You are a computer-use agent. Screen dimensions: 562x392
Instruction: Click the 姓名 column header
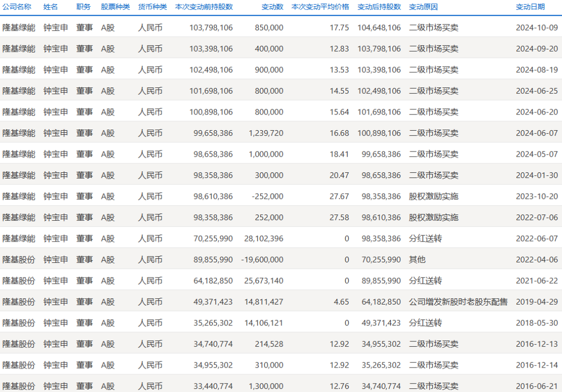point(50,7)
